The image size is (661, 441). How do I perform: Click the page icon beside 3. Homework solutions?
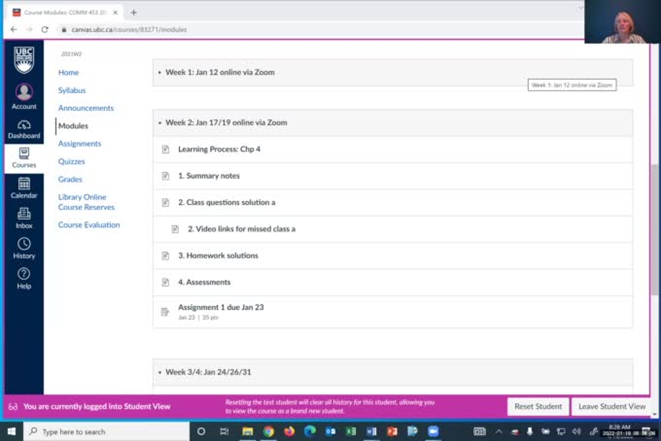click(166, 255)
